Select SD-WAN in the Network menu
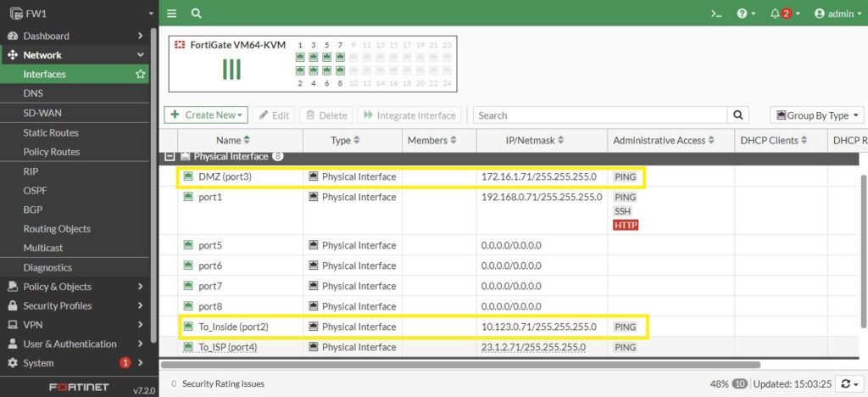This screenshot has width=868, height=397. tap(42, 113)
